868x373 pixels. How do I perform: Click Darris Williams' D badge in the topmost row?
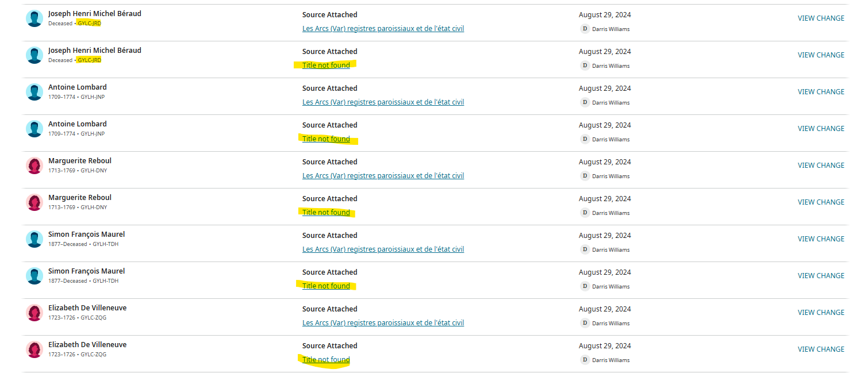[x=585, y=29]
